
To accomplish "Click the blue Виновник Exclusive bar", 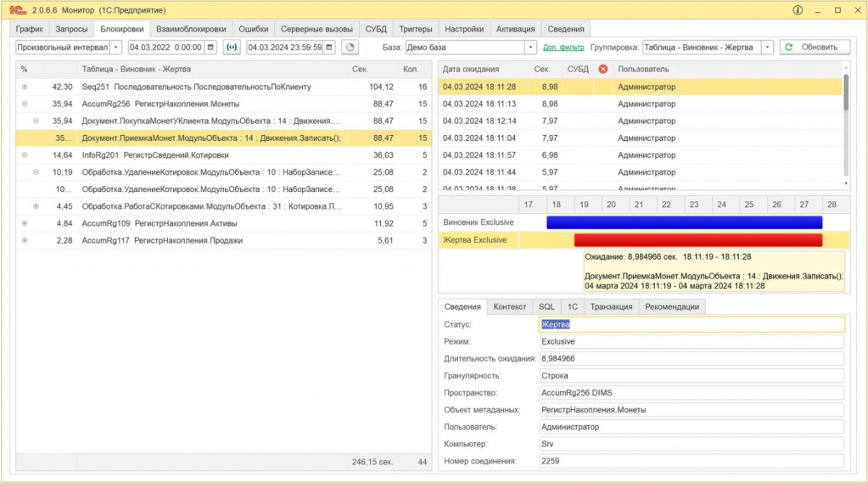I will point(684,222).
